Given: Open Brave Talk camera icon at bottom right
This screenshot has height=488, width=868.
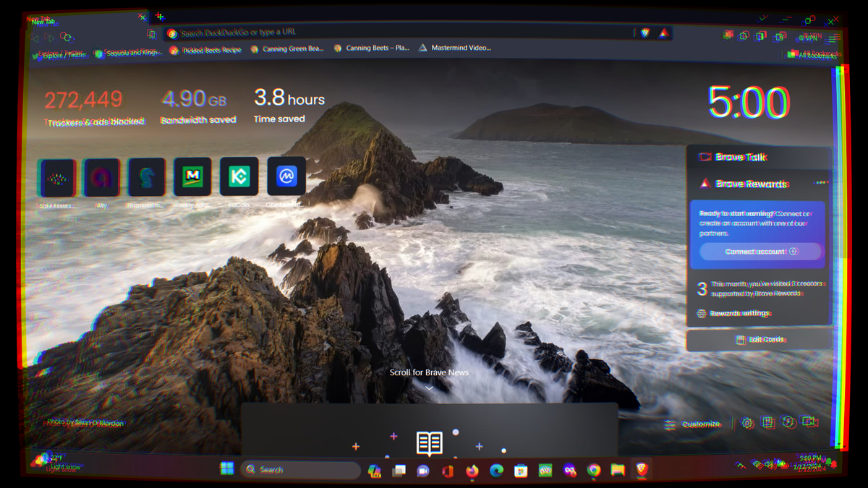Looking at the screenshot, I should point(809,422).
